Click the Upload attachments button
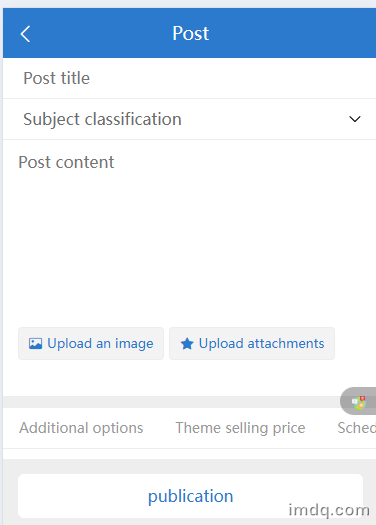The height and width of the screenshot is (525, 376). click(x=252, y=344)
